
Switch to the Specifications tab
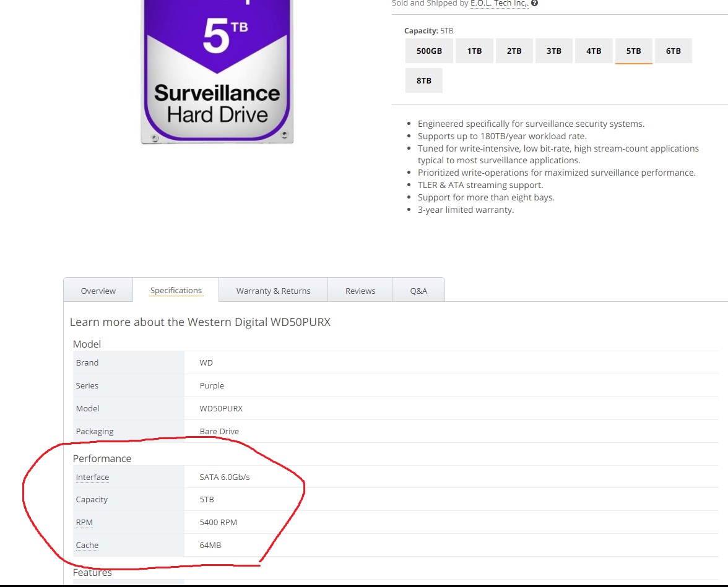[176, 291]
